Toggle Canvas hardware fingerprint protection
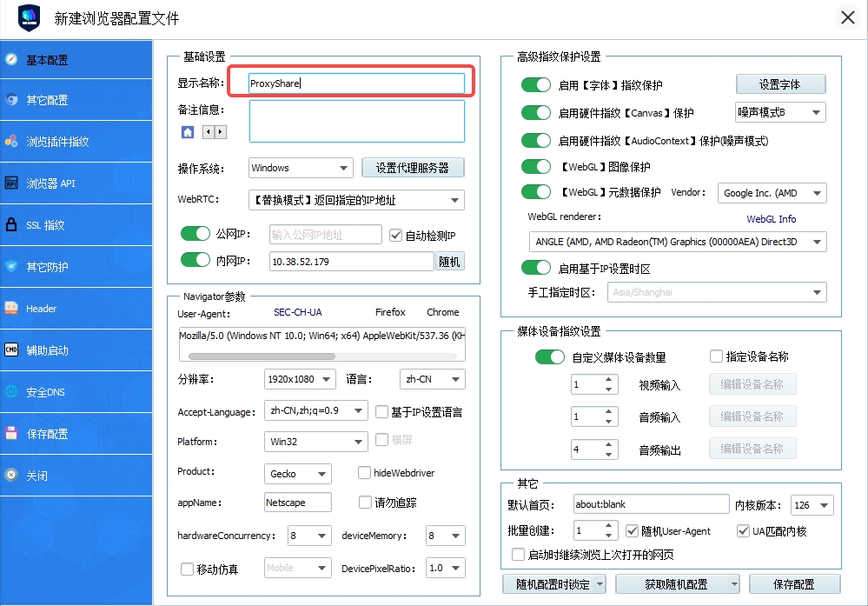 pos(536,112)
